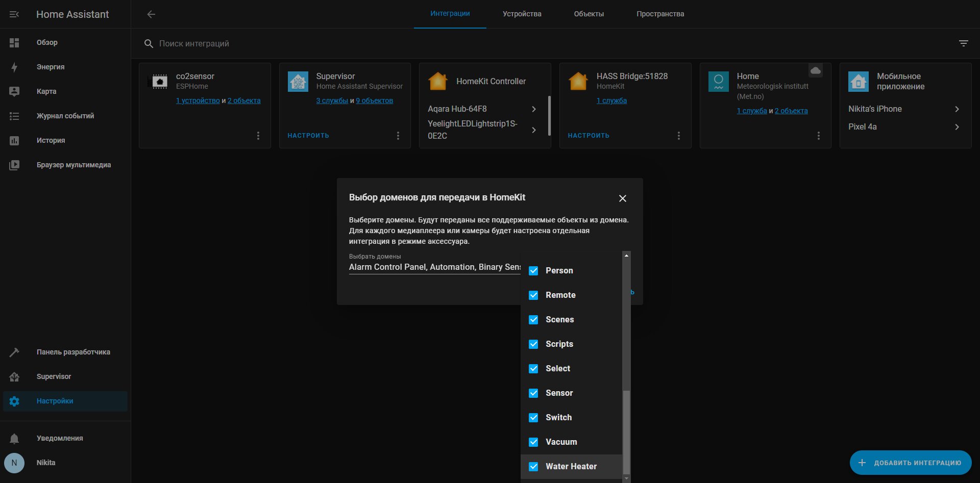Click the domain list scrollbar thumb

pyautogui.click(x=626, y=432)
